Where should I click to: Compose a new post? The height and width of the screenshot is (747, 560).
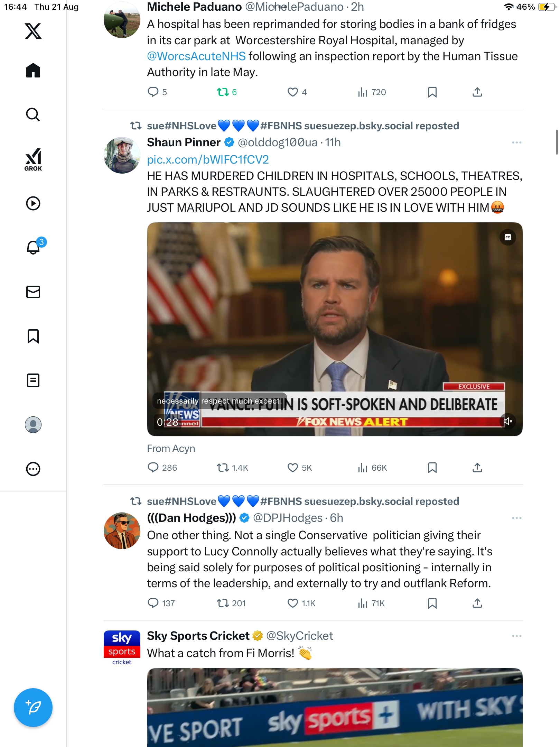coord(33,707)
